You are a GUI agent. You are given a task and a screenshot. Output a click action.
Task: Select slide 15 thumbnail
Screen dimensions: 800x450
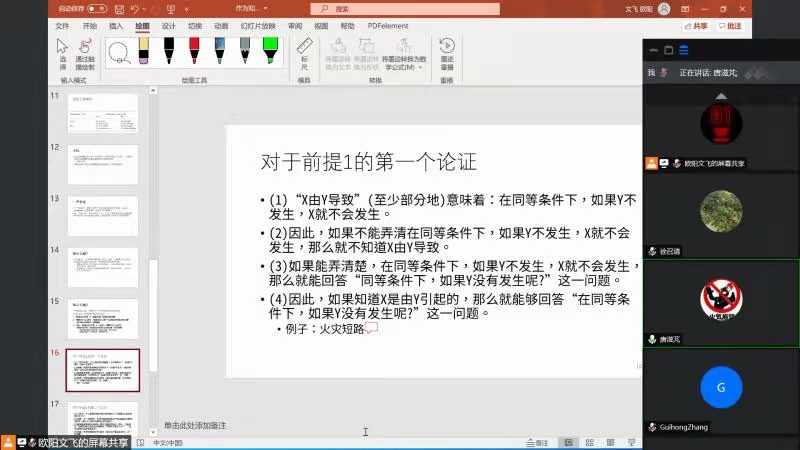click(x=102, y=318)
